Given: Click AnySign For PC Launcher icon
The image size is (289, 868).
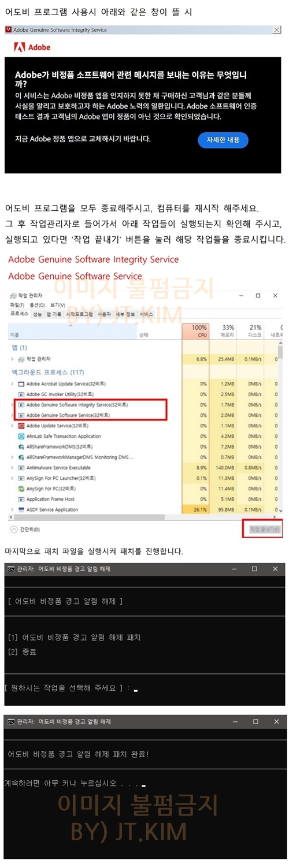Looking at the screenshot, I should tap(21, 478).
